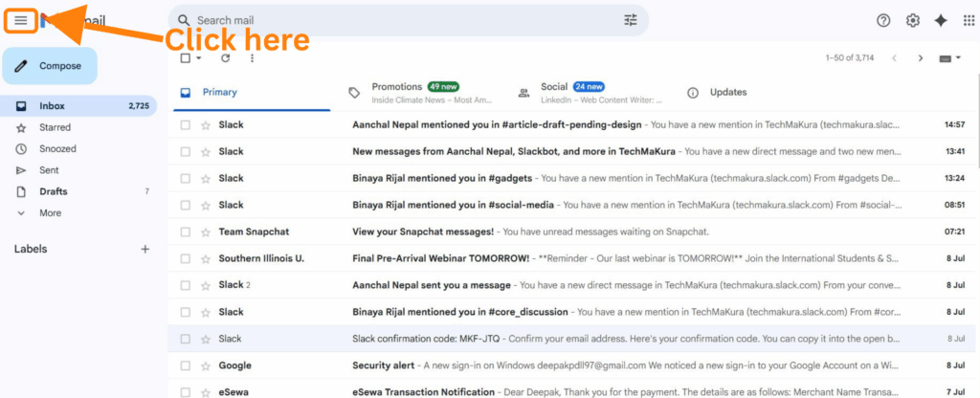The width and height of the screenshot is (980, 398).
Task: Check the #article-draft-pending-design email checkbox
Action: click(185, 125)
